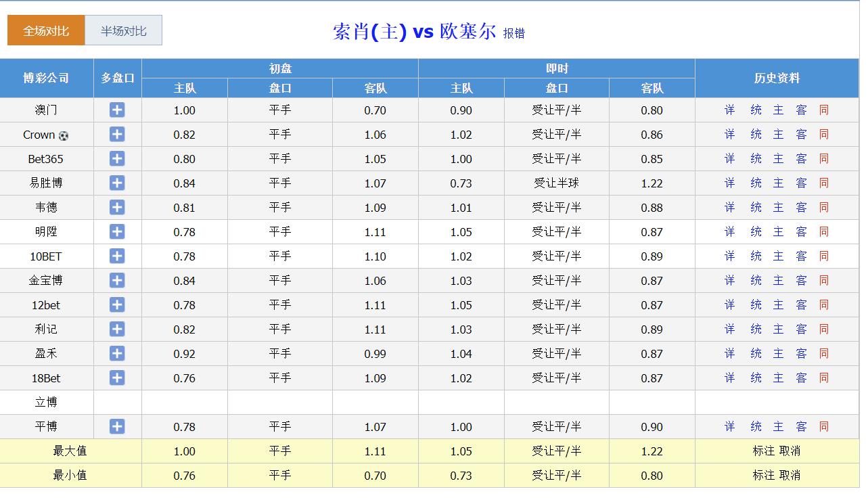
Task: Click the 即时 header cell
Action: (557, 69)
